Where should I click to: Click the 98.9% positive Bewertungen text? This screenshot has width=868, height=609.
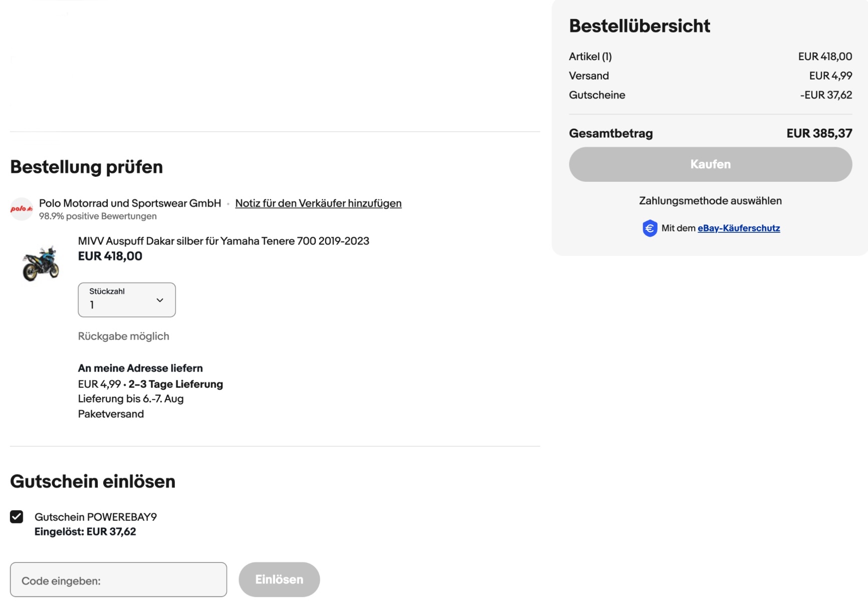tap(98, 216)
